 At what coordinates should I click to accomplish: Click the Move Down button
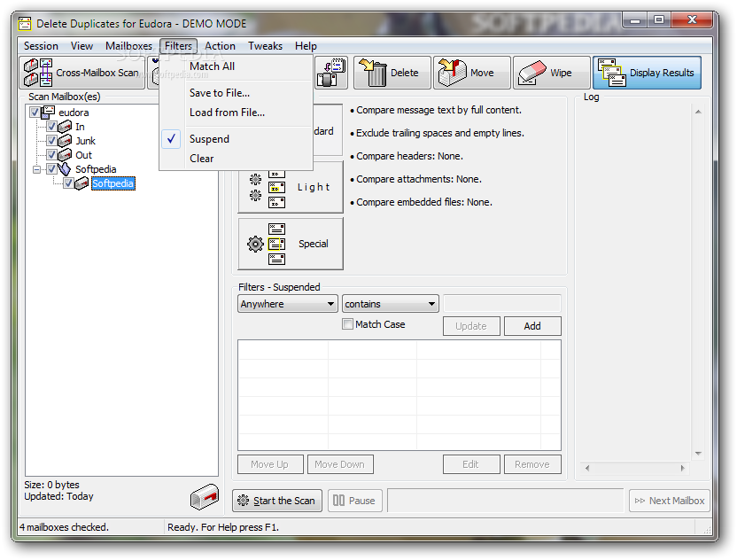coord(340,464)
